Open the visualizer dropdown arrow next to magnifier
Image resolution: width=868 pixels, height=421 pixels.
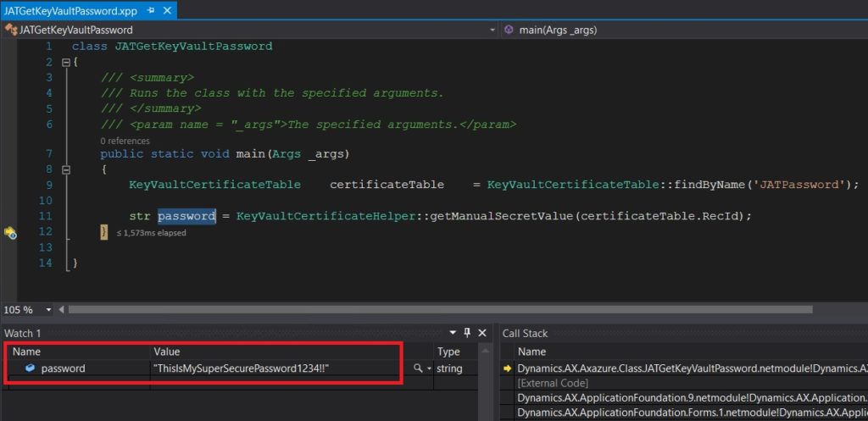coord(429,368)
